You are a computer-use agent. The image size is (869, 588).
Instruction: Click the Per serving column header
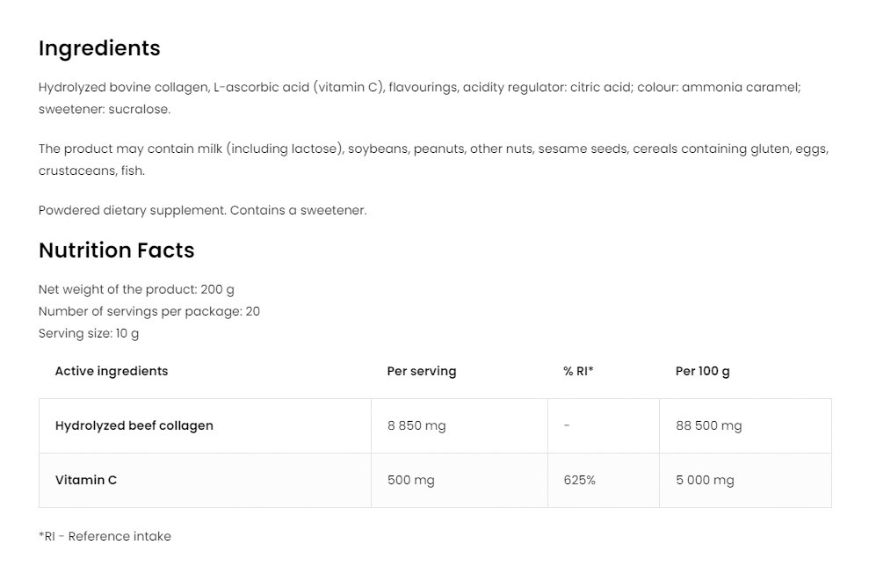tap(422, 371)
